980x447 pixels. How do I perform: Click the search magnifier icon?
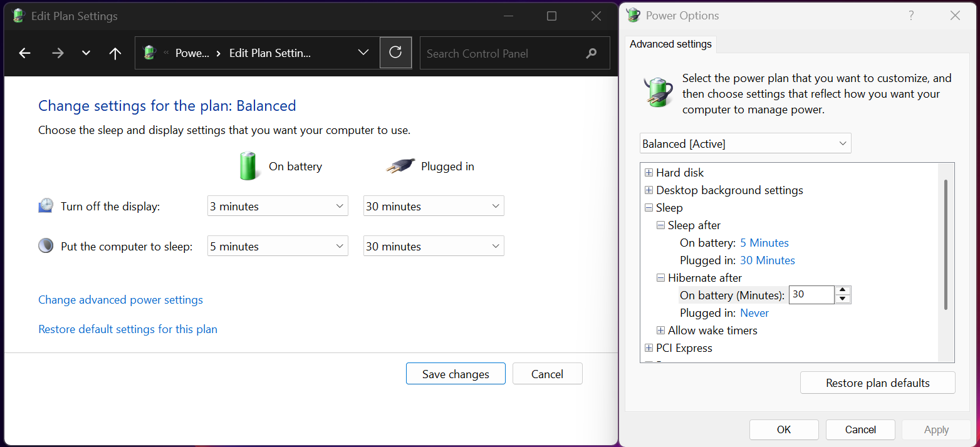[x=591, y=53]
